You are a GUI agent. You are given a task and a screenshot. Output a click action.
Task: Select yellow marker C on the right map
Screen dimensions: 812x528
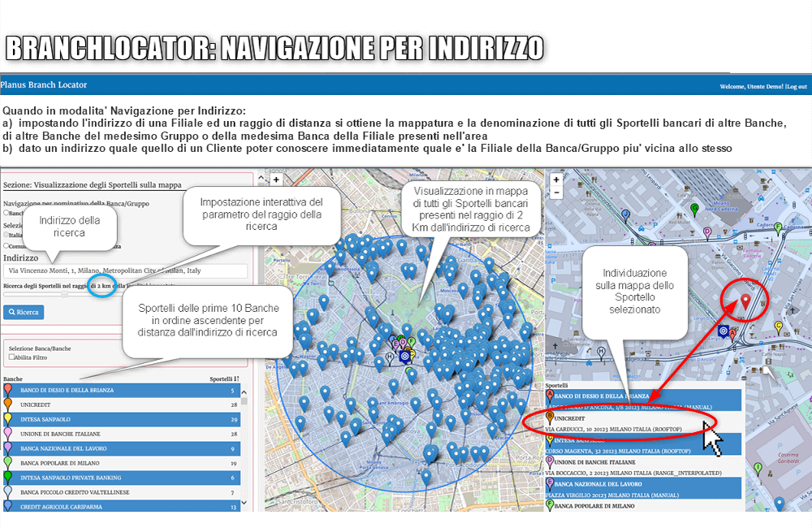(778, 327)
